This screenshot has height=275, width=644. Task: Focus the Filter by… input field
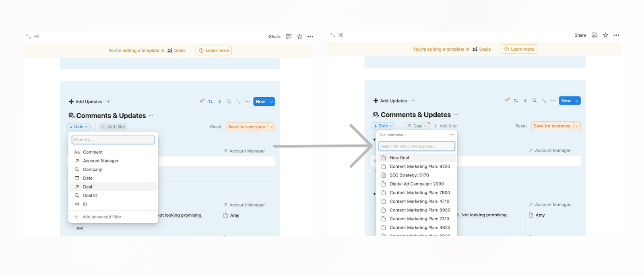(x=113, y=140)
